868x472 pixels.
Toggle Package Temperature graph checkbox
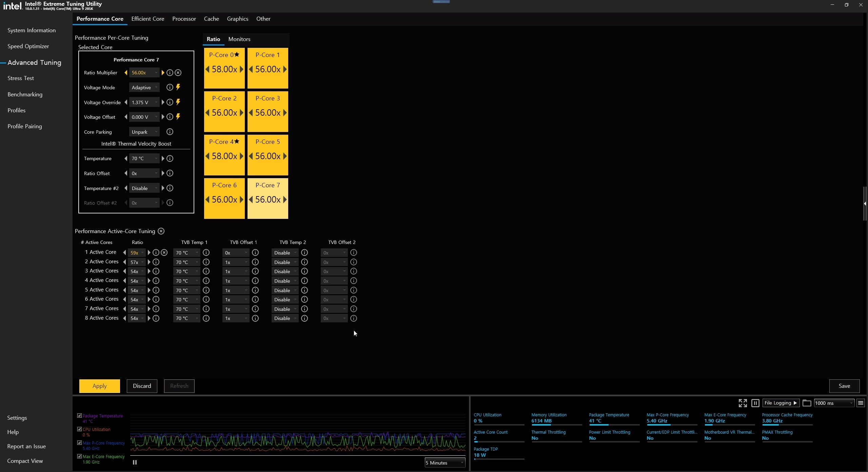tap(79, 415)
